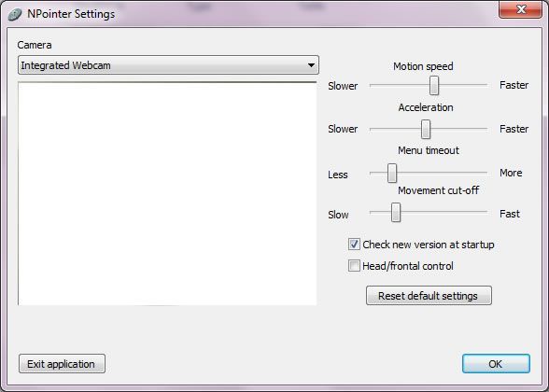Click the Movement cut-off slider thumb

396,212
